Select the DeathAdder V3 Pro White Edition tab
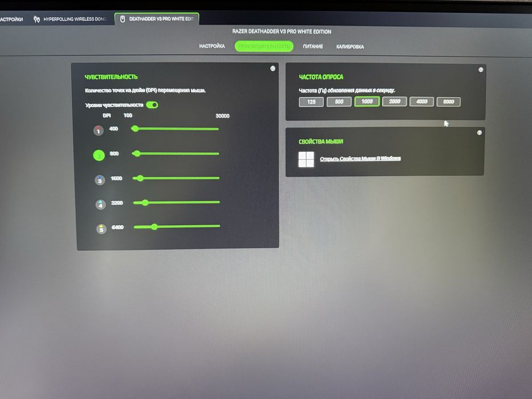This screenshot has height=399, width=532. (x=157, y=19)
